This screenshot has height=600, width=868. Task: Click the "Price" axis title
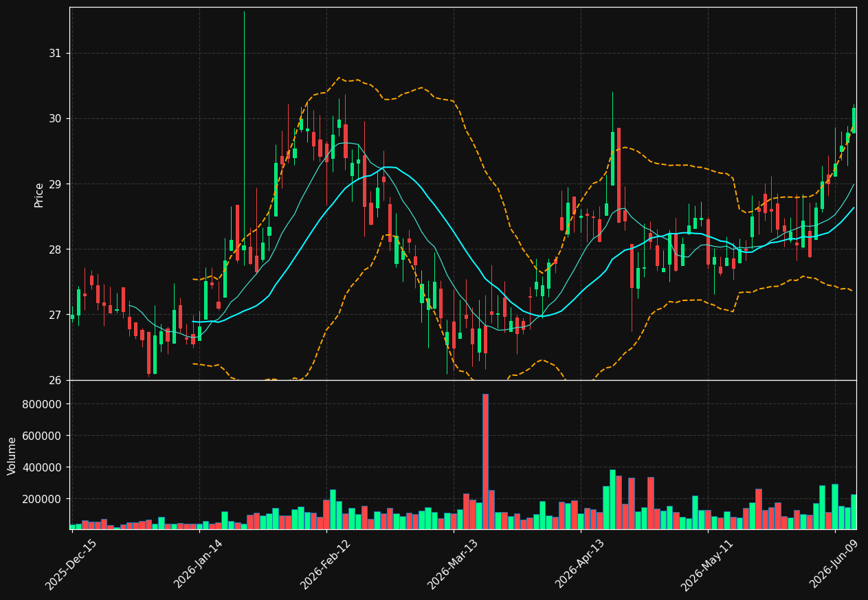coord(39,195)
